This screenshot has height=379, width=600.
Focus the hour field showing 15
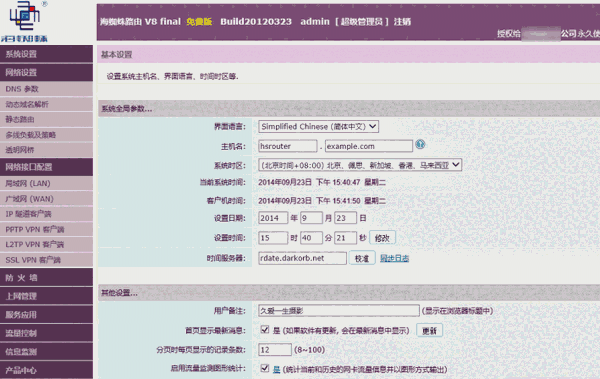click(273, 238)
